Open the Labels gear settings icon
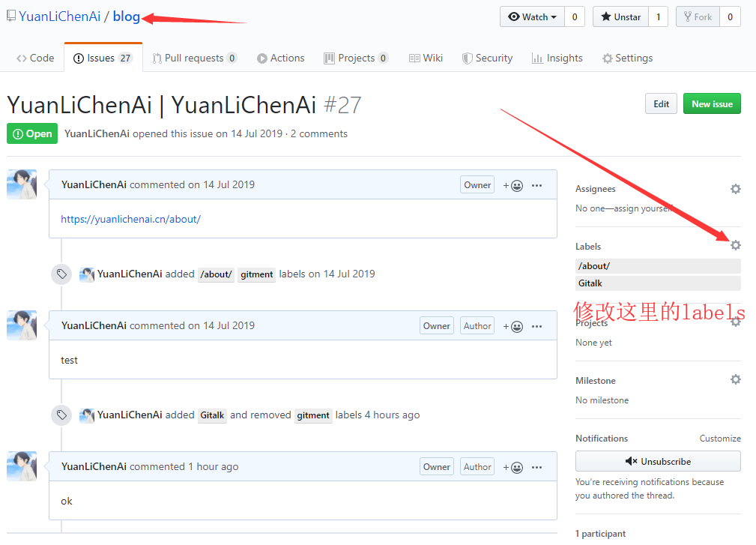The height and width of the screenshot is (545, 756). [735, 245]
